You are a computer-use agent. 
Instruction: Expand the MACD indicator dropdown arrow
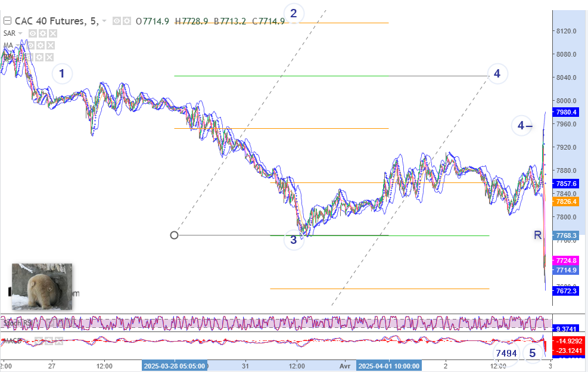[x=26, y=341]
